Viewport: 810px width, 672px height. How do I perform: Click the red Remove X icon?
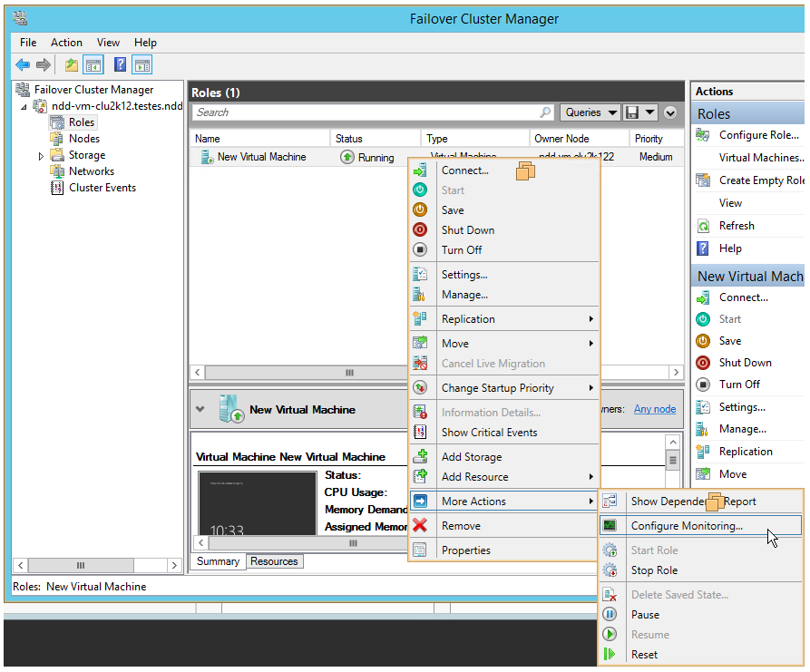(x=420, y=526)
